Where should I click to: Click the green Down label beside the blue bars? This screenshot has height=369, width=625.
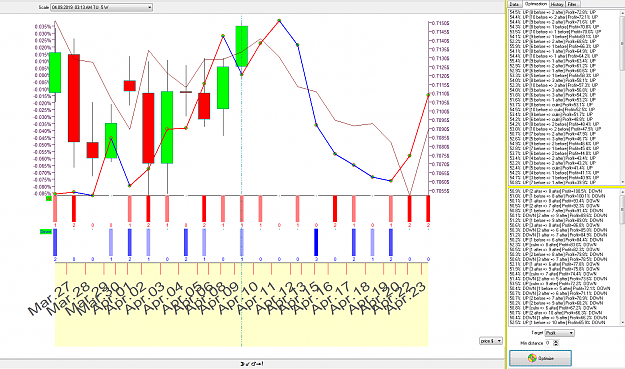coord(46,232)
